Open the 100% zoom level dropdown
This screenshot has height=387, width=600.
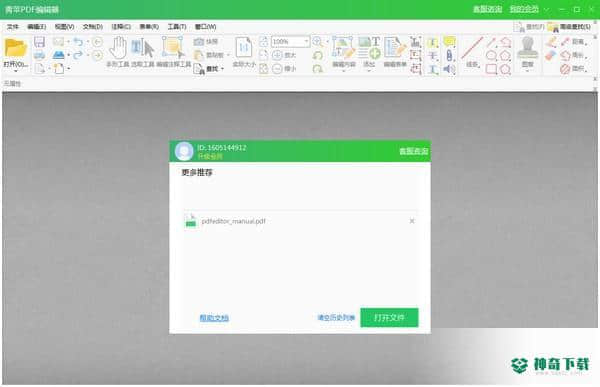[x=306, y=41]
